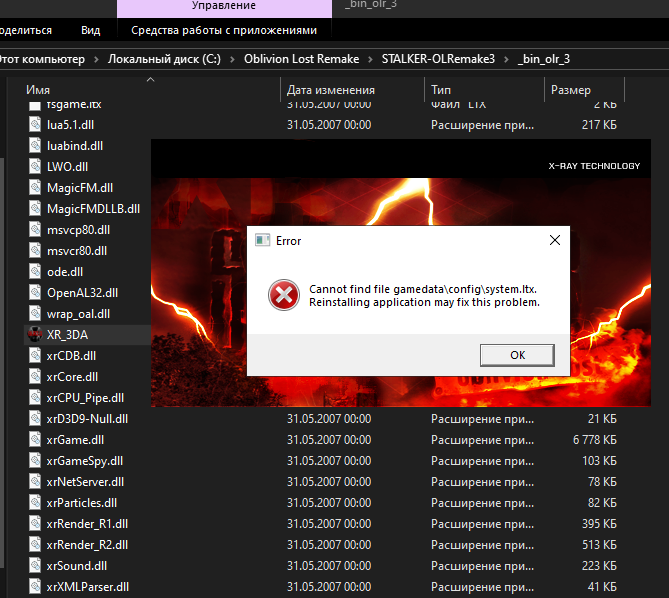Go to Локальный диск (C:) in breadcrumb

click(x=164, y=59)
